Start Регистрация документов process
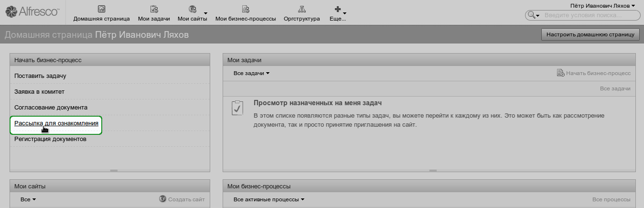 point(50,139)
